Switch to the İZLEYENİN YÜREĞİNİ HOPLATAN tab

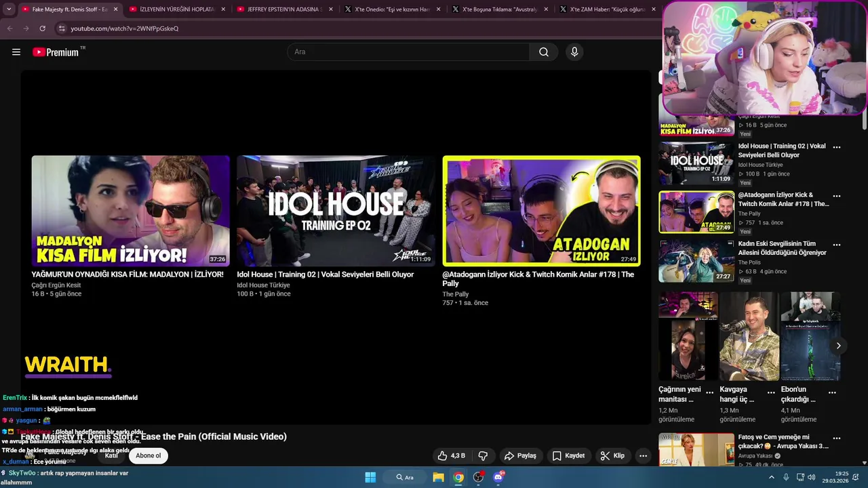point(176,9)
